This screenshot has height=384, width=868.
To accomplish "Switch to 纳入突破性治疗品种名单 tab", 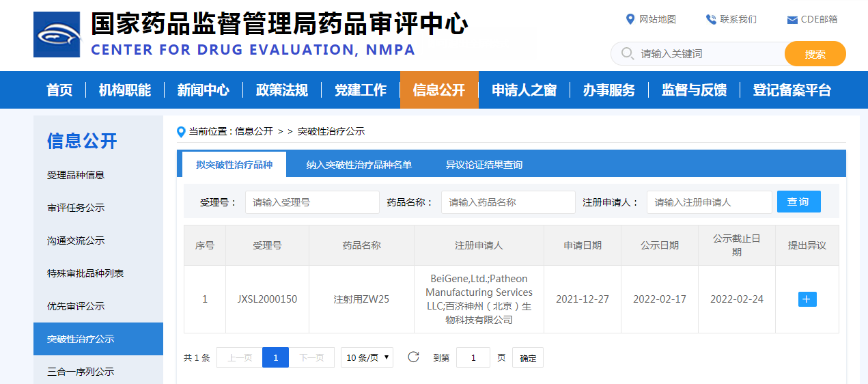I will point(359,165).
